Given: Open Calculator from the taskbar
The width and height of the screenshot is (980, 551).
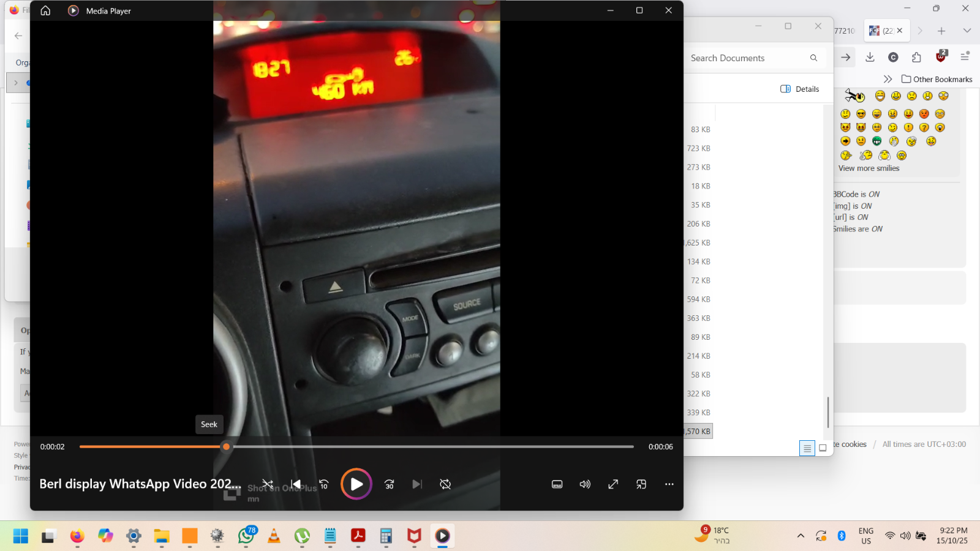Looking at the screenshot, I should [x=386, y=536].
